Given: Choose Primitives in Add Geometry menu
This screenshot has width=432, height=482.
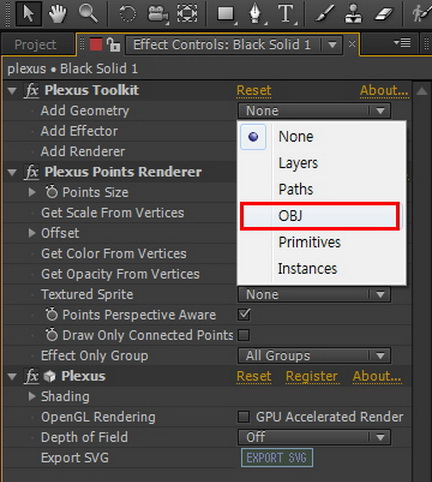Looking at the screenshot, I should tap(321, 242).
